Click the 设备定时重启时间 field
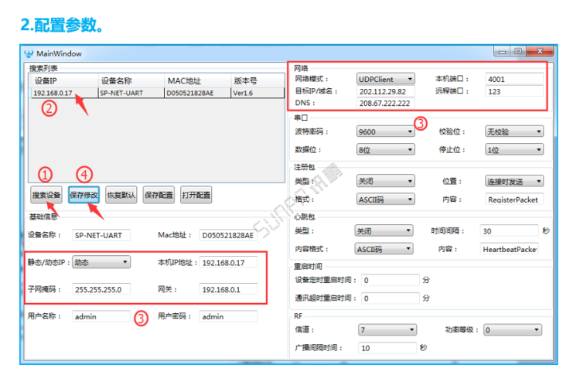580x392 pixels. point(391,280)
